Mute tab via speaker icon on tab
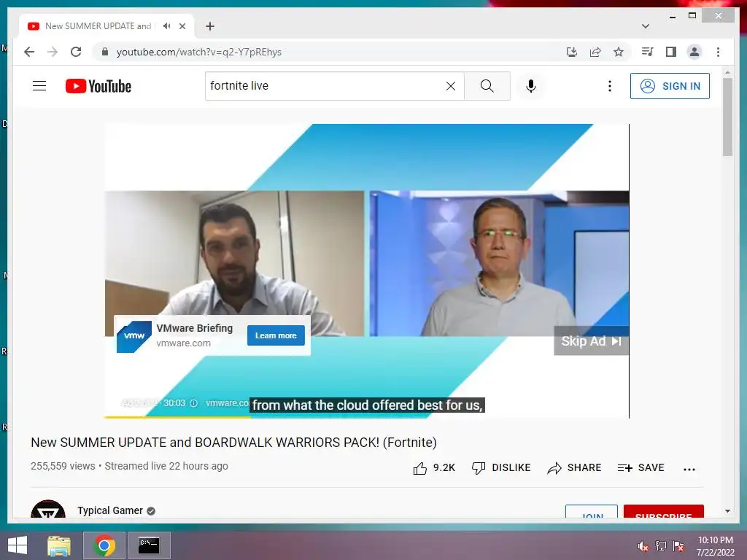Screen dimensions: 747x560 click(166, 26)
